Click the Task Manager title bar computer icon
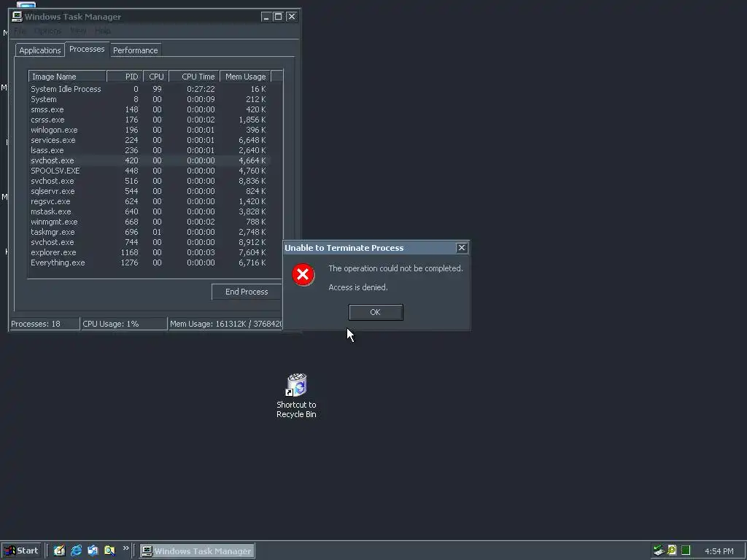The height and width of the screenshot is (560, 747). (x=18, y=17)
